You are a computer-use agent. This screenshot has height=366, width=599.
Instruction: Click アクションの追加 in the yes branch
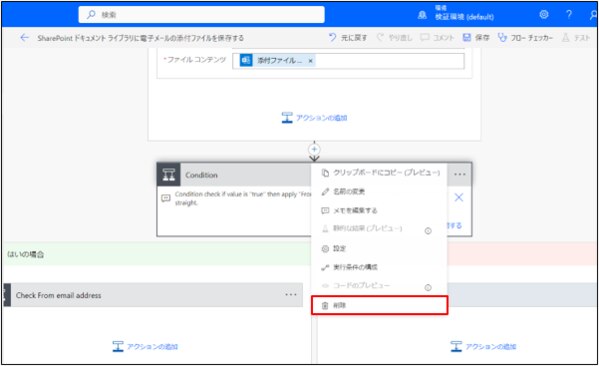145,347
